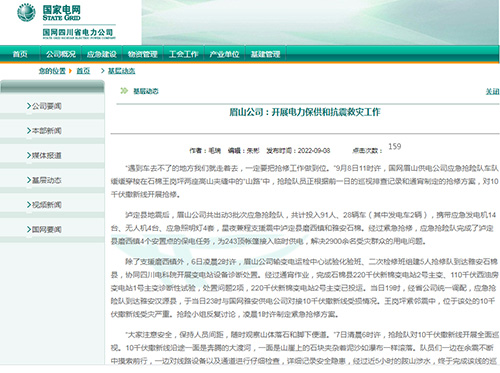This screenshot has height=373, width=500.
Task: Open the 应急建设 navigation item
Action: point(102,54)
